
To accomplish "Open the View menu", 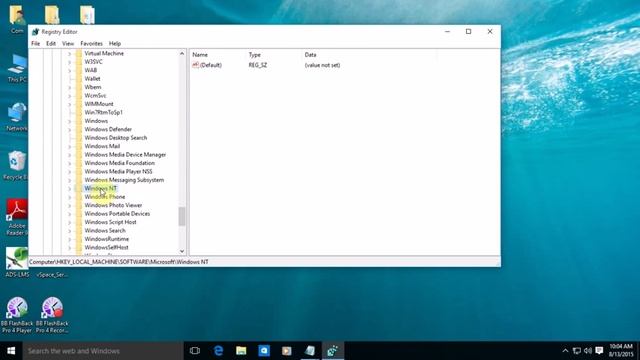I will click(68, 43).
